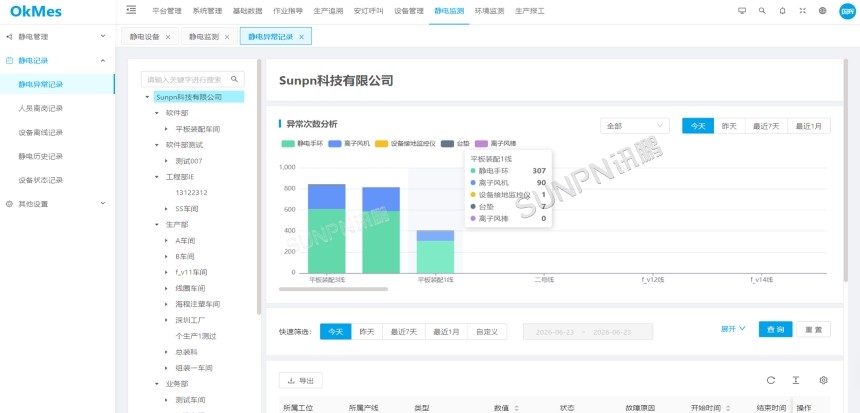Image resolution: width=860 pixels, height=413 pixels.
Task: Collapse the 生产部 tree node
Action: [157, 224]
